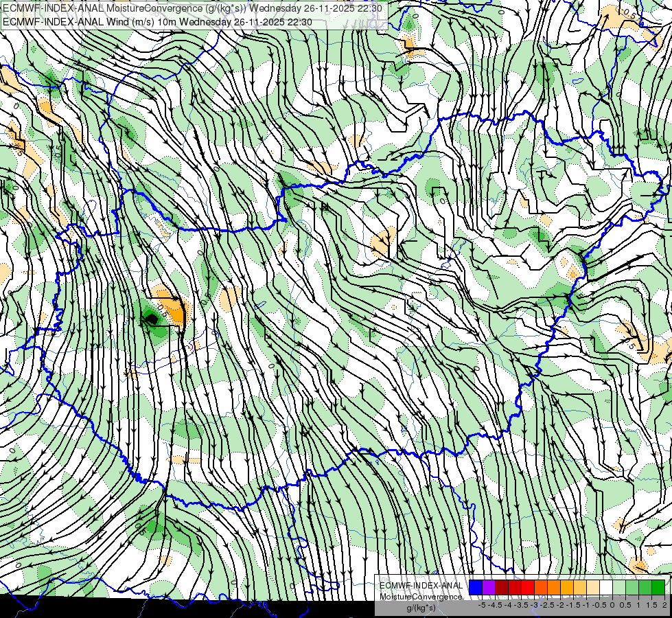Select the white legend swatch above 0
The image size is (672, 618).
[x=606, y=587]
